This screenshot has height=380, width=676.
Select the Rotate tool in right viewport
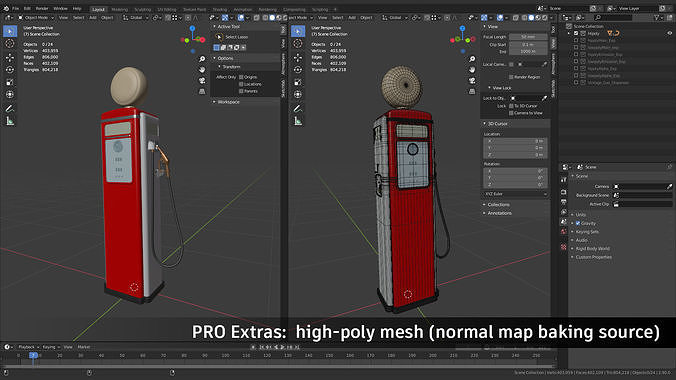[x=298, y=69]
